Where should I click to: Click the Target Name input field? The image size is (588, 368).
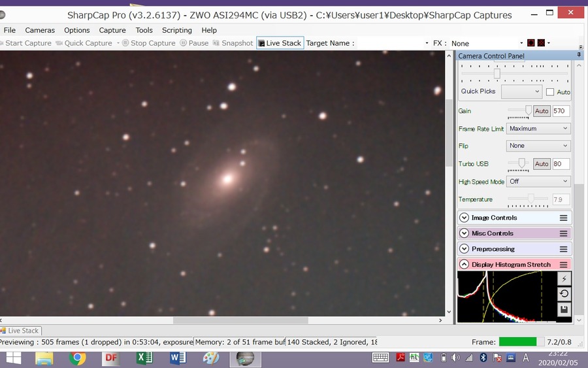[389, 43]
